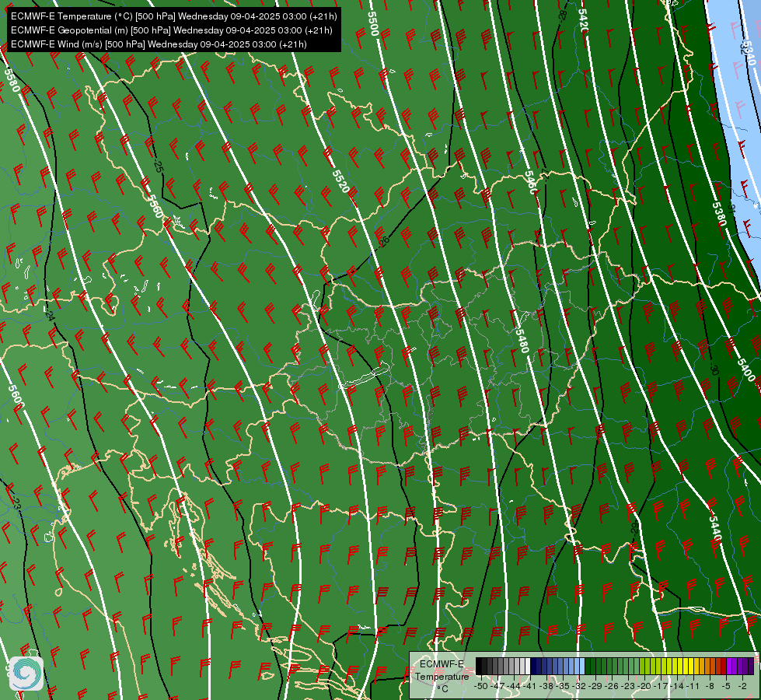The image size is (761, 700).
Task: Click the 5480 geopotential contour label
Action: (522, 341)
